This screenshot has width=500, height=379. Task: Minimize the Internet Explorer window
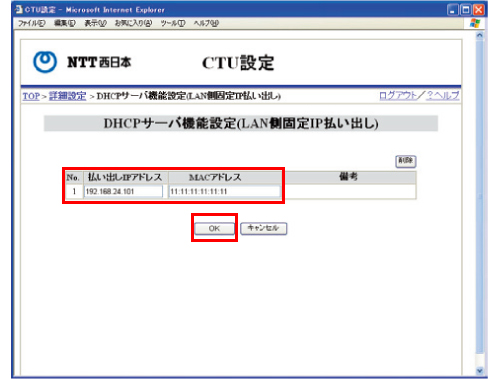[452, 10]
